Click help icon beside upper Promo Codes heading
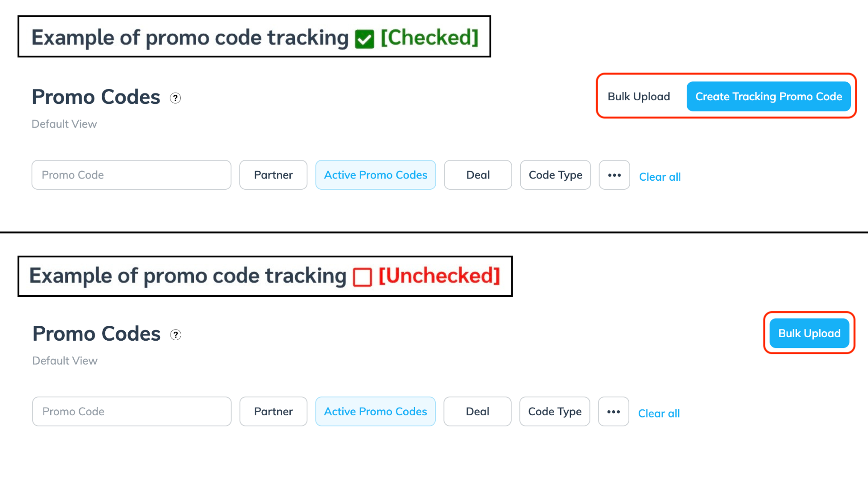 point(175,98)
